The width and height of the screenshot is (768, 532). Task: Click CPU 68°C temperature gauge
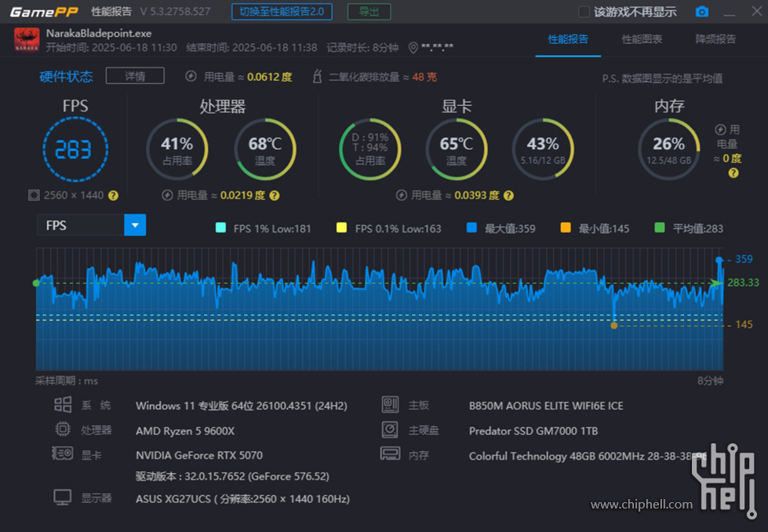point(265,149)
